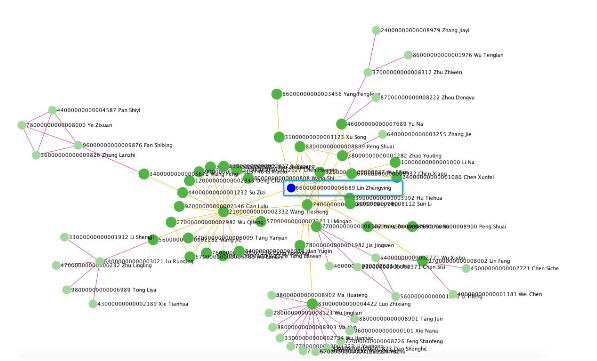Click the 'Pan Shiyi' label text
The width and height of the screenshot is (597, 361).
(x=129, y=110)
